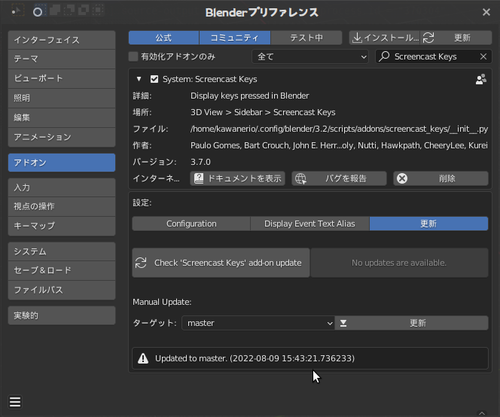
Task: Click the Manual Update 更新 button
Action: pos(412,323)
